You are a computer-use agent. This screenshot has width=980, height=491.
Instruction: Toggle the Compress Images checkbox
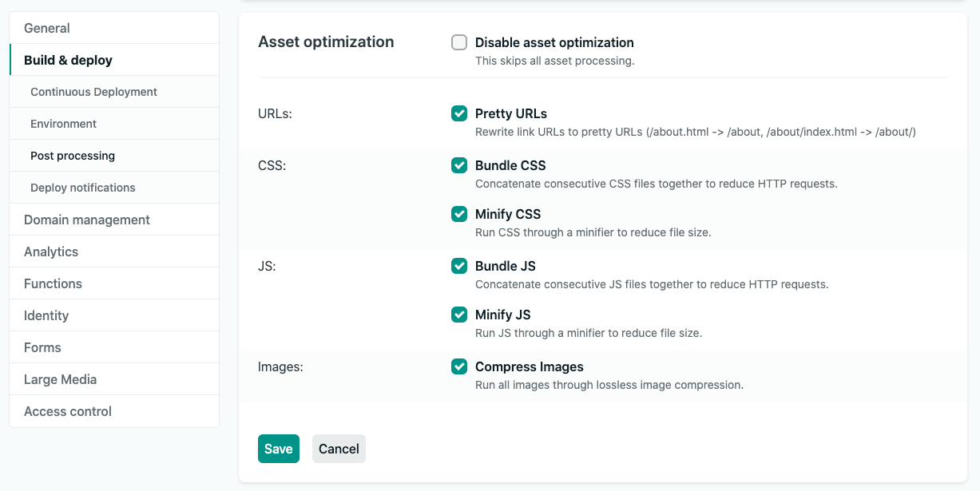(x=459, y=366)
